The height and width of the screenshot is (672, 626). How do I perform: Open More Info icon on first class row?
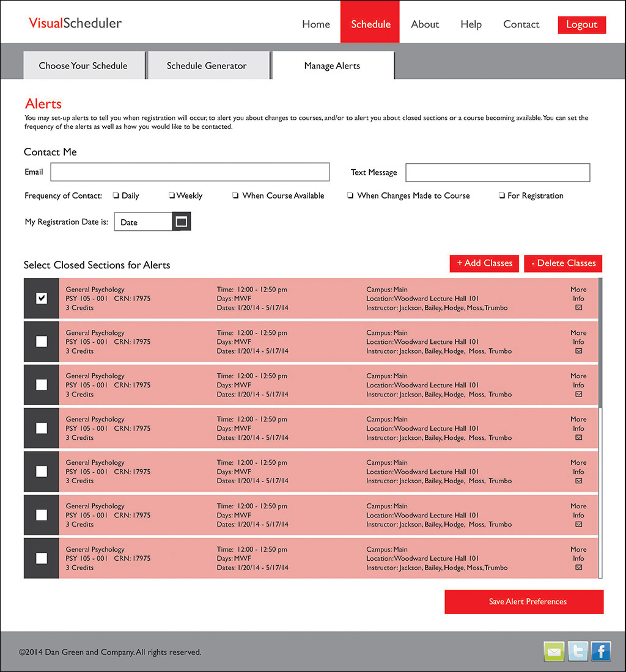578,308
